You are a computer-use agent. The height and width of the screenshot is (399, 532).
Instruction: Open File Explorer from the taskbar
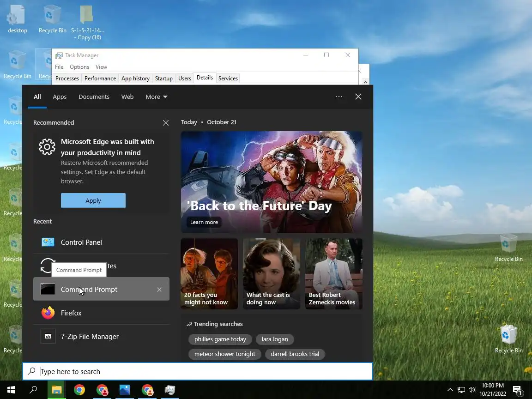tap(56, 390)
